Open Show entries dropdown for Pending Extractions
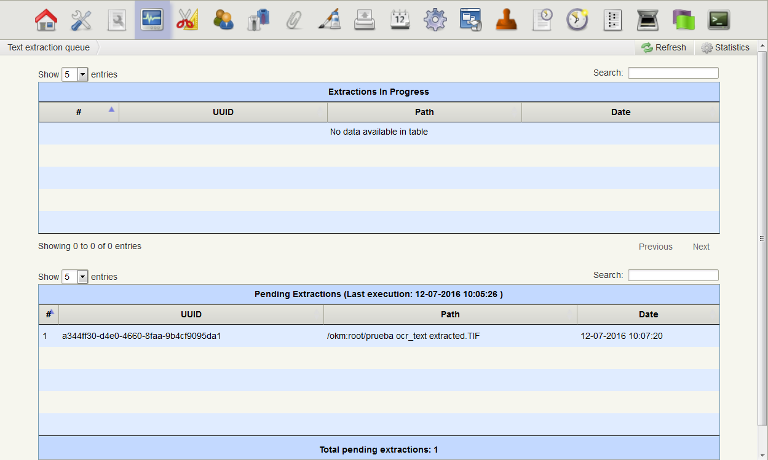Image resolution: width=768 pixels, height=460 pixels. pyautogui.click(x=74, y=277)
